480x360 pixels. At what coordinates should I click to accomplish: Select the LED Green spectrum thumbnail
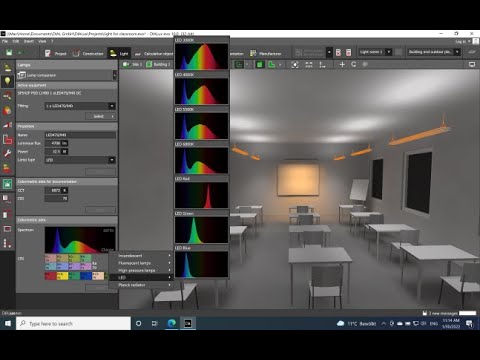point(202,230)
